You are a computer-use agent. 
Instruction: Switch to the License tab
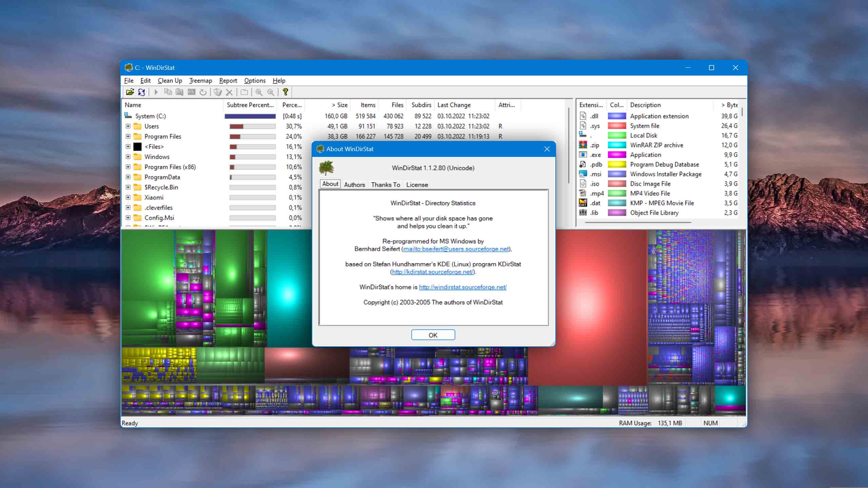click(417, 185)
